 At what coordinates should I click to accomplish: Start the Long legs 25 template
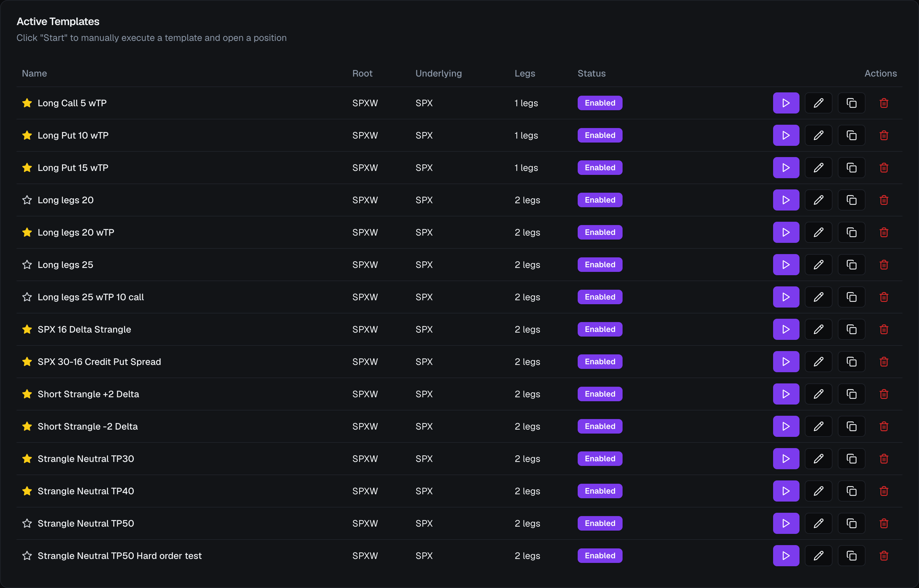click(786, 265)
